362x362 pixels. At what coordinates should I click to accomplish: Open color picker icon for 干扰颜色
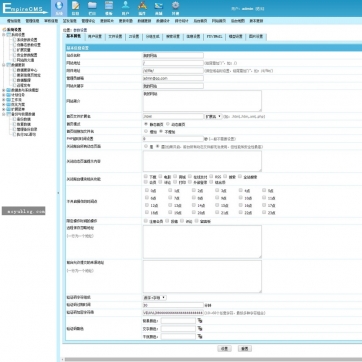[200, 337]
